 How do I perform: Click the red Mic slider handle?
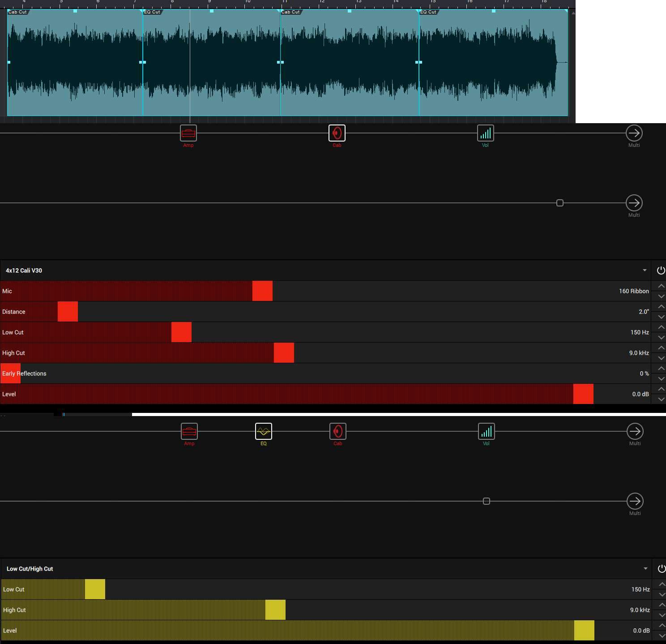pyautogui.click(x=262, y=291)
